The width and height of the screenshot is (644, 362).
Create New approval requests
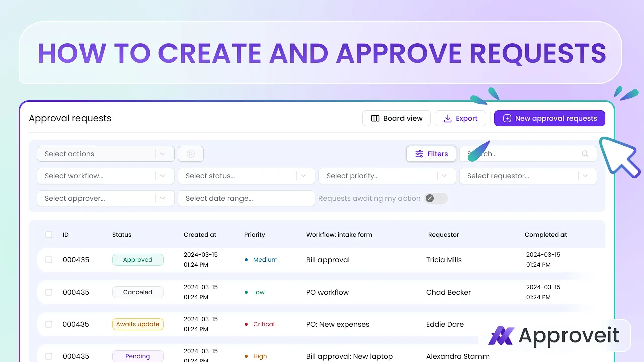pos(549,118)
